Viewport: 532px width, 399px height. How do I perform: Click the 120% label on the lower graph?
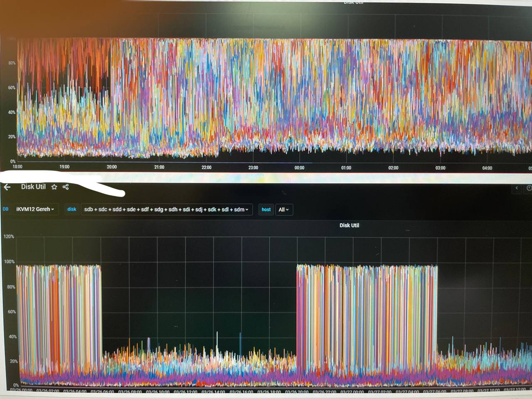(x=9, y=236)
